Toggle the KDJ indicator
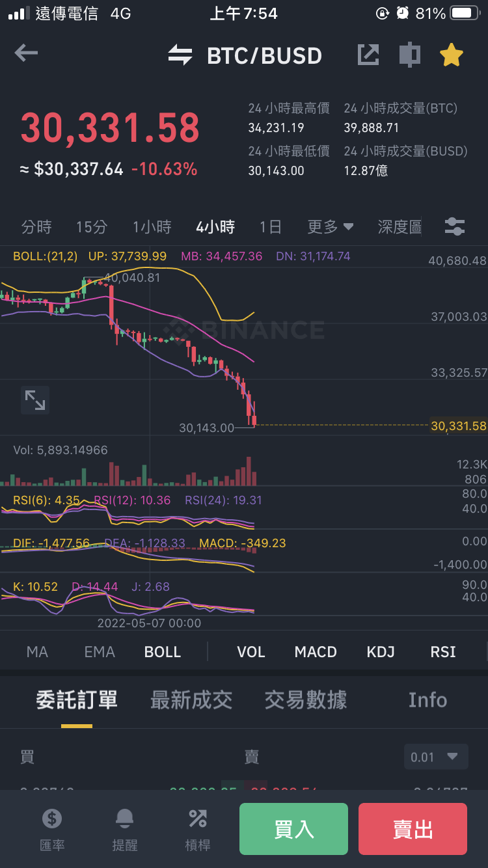The image size is (488, 868). point(381,652)
